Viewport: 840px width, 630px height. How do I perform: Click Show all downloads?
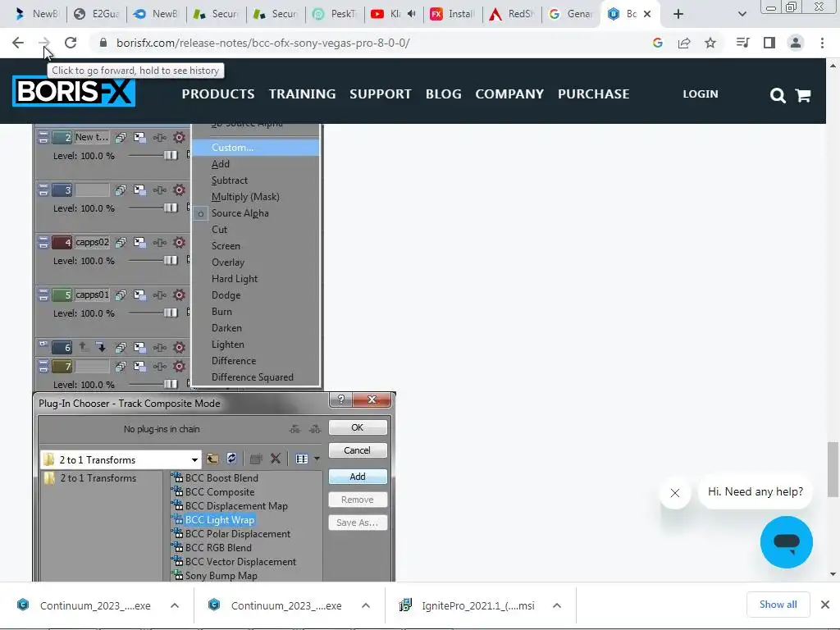click(x=778, y=605)
